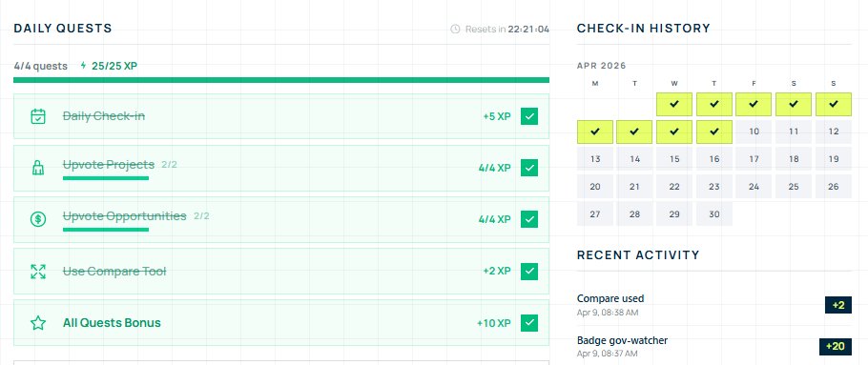This screenshot has height=365, width=868.
Task: Click the +2 badge for Compare used
Action: pyautogui.click(x=838, y=305)
